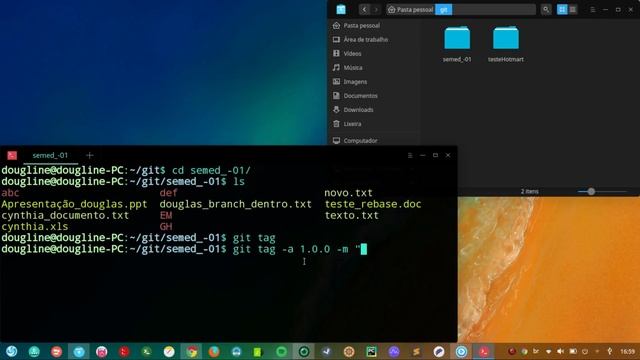Click the volume icon in system tray
The height and width of the screenshot is (360, 640).
560,351
